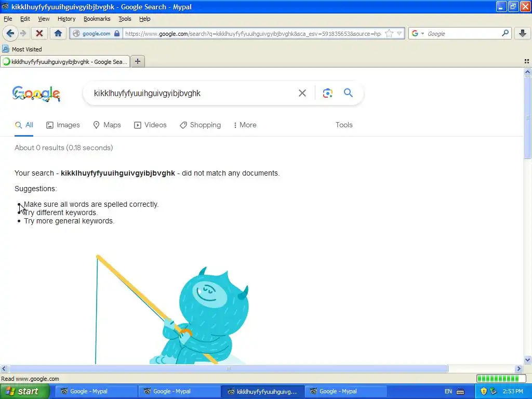
Task: Click the green page loading progress bar
Action: click(x=501, y=379)
